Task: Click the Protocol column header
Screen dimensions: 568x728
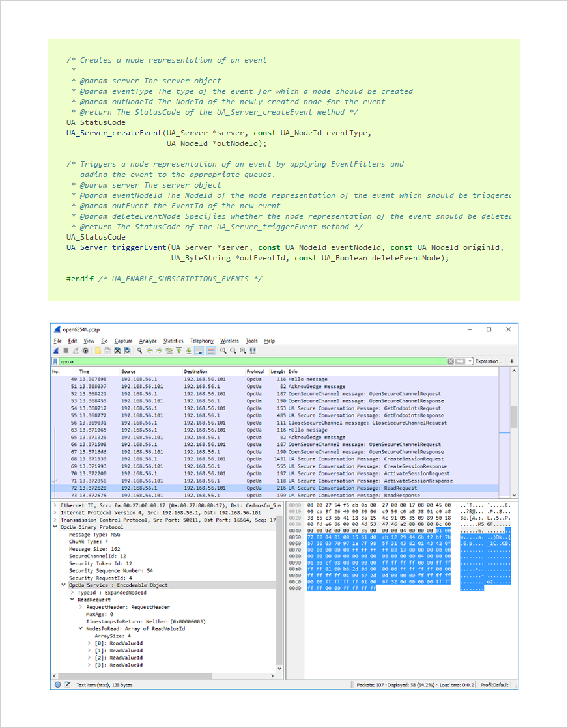Action: pyautogui.click(x=257, y=371)
